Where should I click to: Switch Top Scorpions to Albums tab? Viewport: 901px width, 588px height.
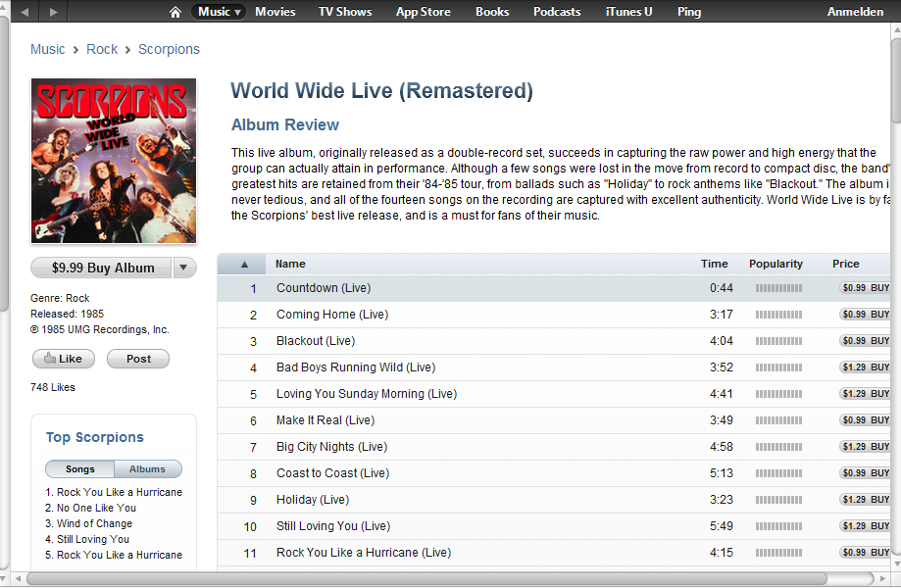pos(148,469)
